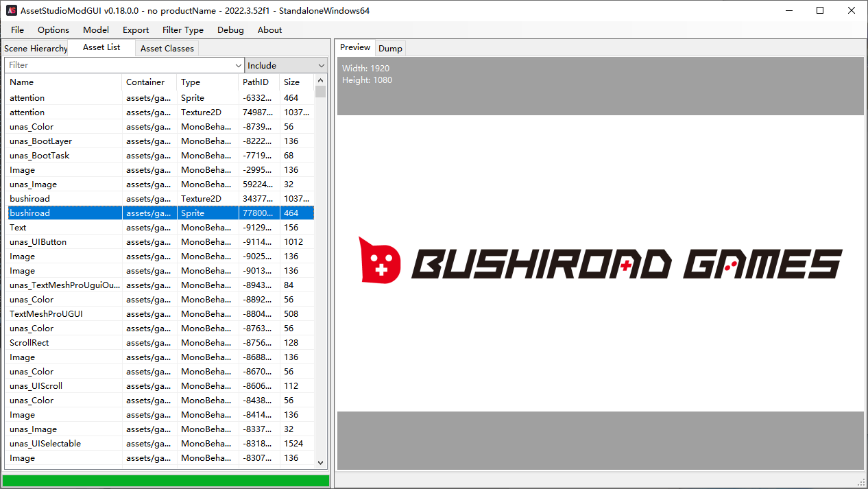Sort assets by the Type column header
This screenshot has height=489, width=868.
(207, 82)
